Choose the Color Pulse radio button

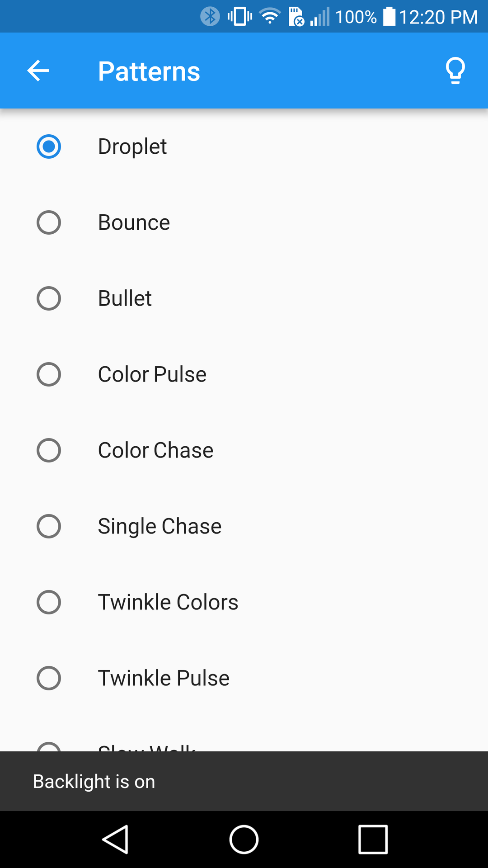(x=49, y=374)
